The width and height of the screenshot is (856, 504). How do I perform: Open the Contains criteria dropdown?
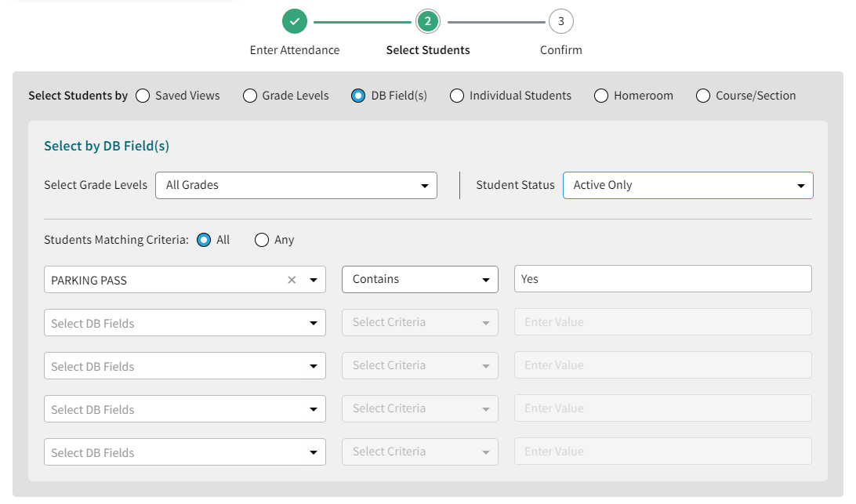tap(420, 279)
